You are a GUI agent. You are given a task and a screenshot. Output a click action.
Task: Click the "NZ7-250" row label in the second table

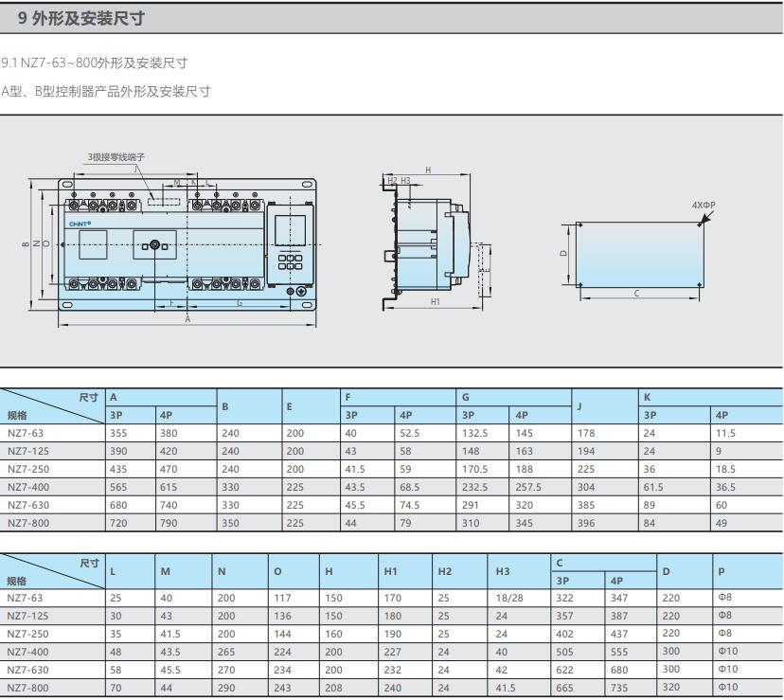click(28, 634)
